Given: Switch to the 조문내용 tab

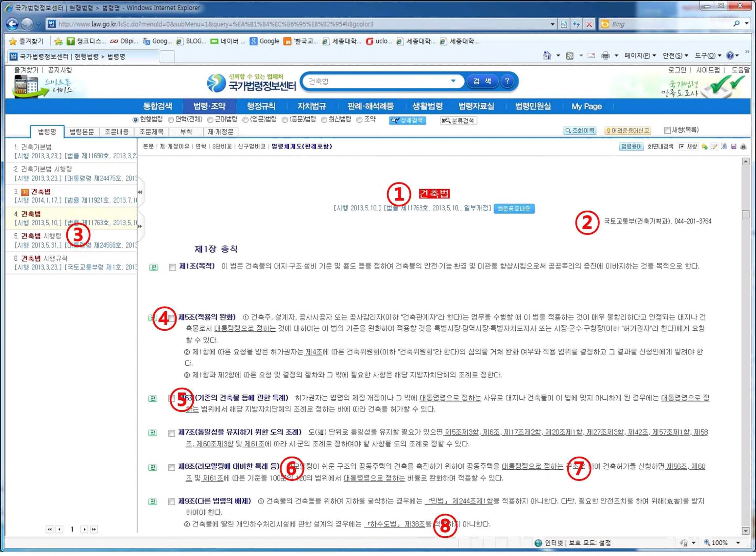Looking at the screenshot, I should (117, 131).
